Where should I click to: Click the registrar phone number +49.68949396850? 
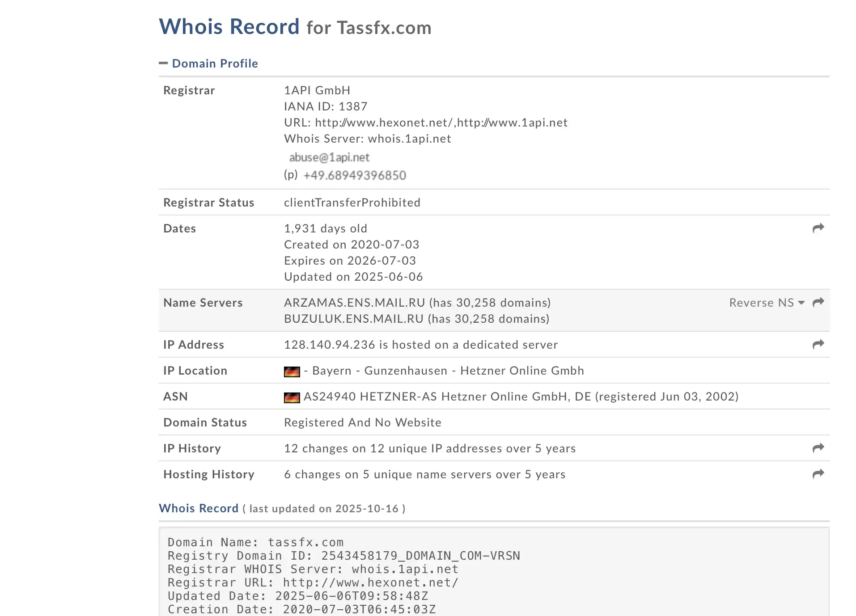pos(355,175)
